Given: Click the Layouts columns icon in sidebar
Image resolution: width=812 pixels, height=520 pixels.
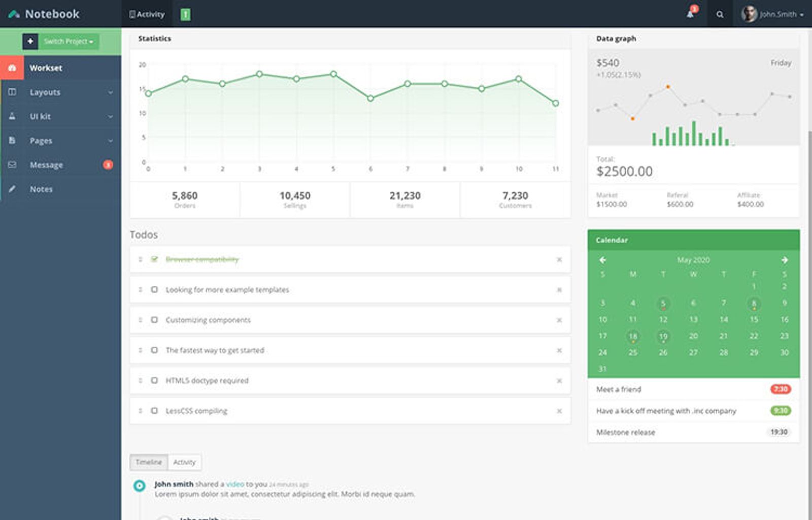Looking at the screenshot, I should pos(12,92).
